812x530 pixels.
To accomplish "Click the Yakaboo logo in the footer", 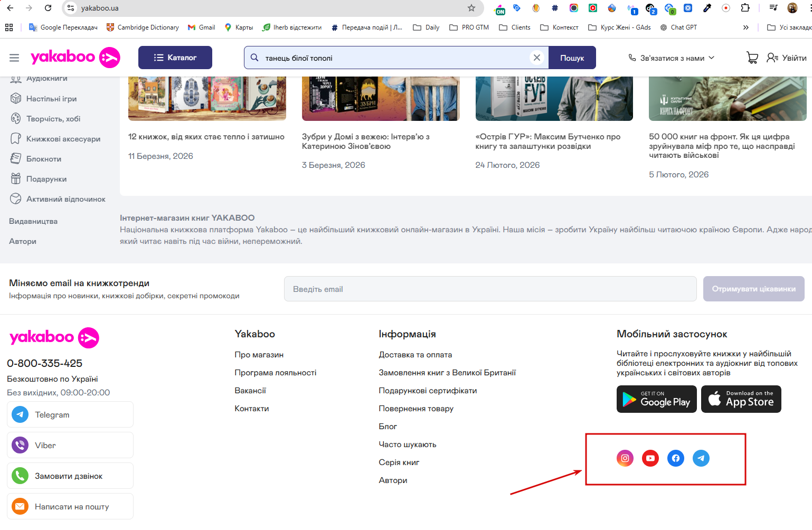I will (54, 337).
